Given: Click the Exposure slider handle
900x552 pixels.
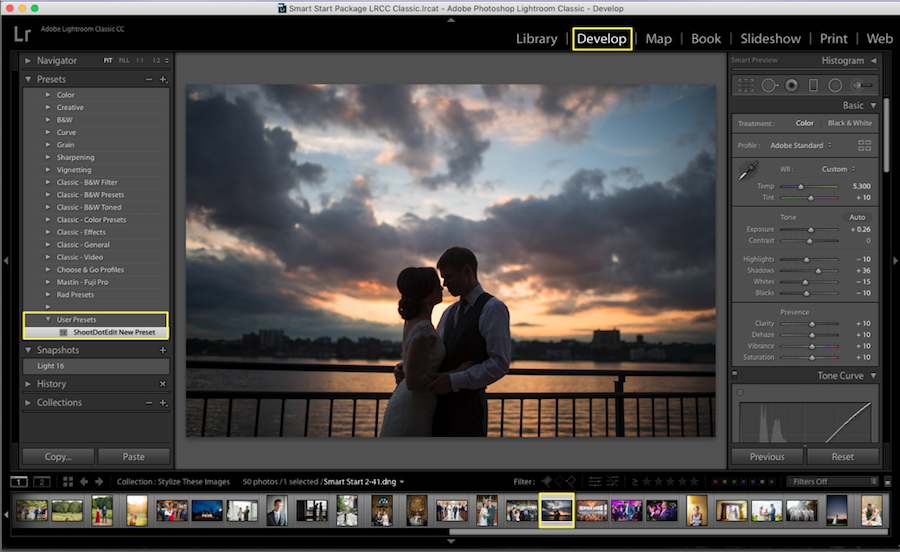Looking at the screenshot, I should [810, 230].
